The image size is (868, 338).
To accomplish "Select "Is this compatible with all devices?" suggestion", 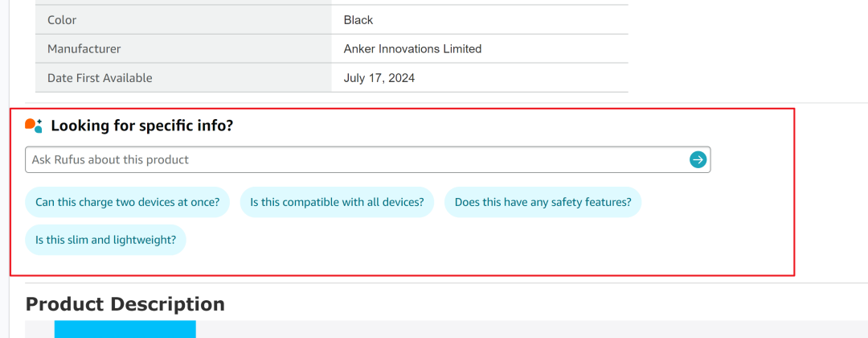I will [x=337, y=202].
